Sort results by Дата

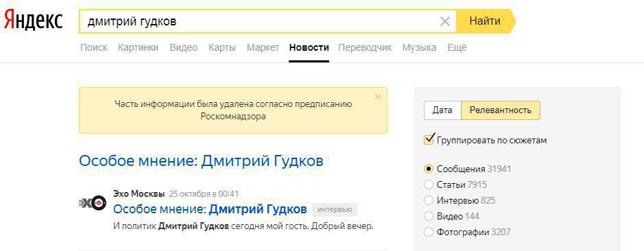442,110
